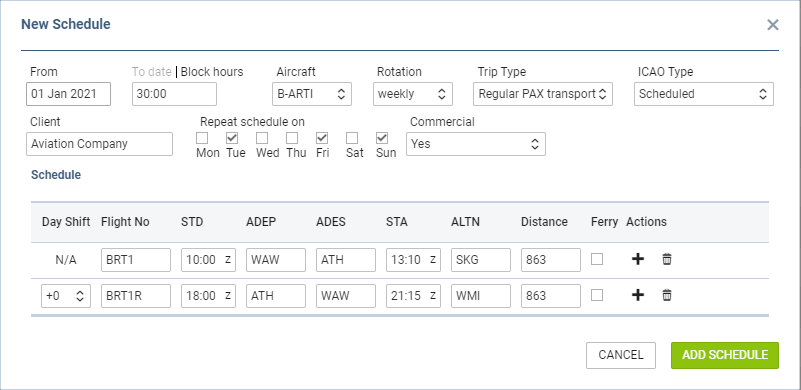Open the Aircraft dropdown showing B-ARTI
Viewport: 801px width, 390px height.
tap(312, 94)
